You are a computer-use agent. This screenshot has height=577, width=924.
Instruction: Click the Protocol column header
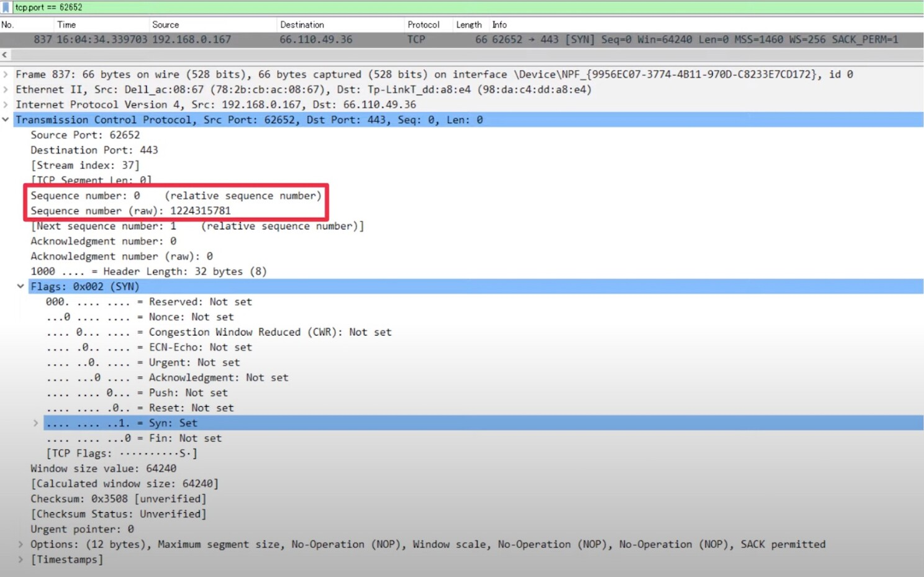pos(423,25)
